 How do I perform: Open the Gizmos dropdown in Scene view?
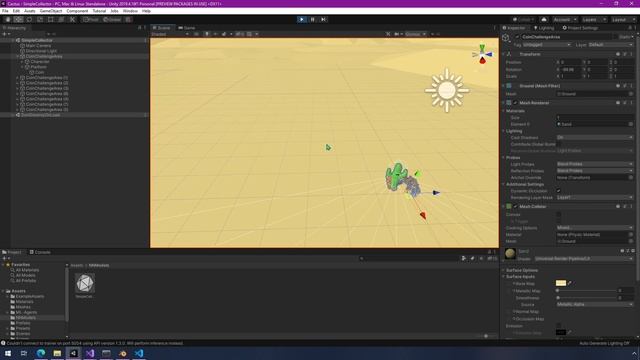415,34
